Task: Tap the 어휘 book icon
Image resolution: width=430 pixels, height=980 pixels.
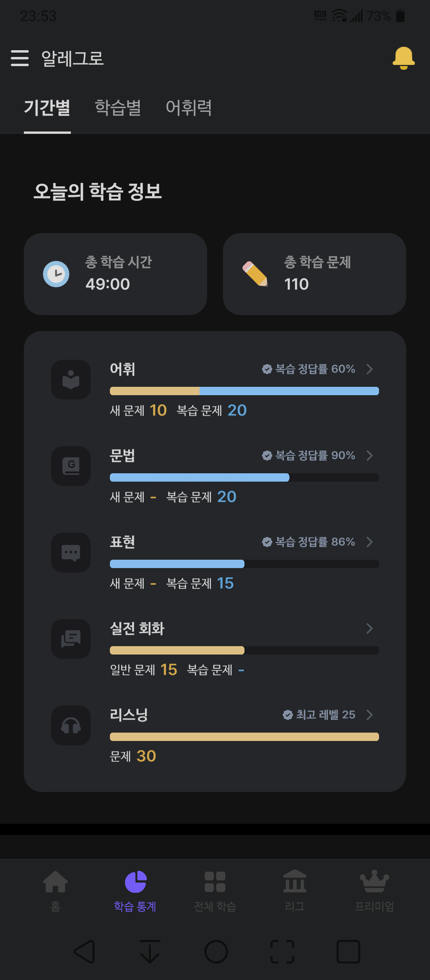Action: (71, 380)
